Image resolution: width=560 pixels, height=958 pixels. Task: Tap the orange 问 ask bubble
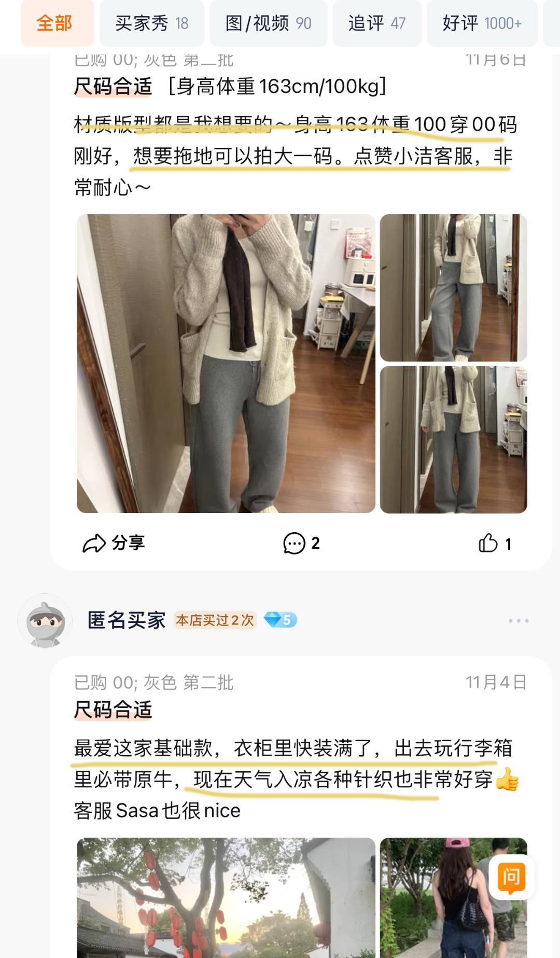[x=511, y=877]
